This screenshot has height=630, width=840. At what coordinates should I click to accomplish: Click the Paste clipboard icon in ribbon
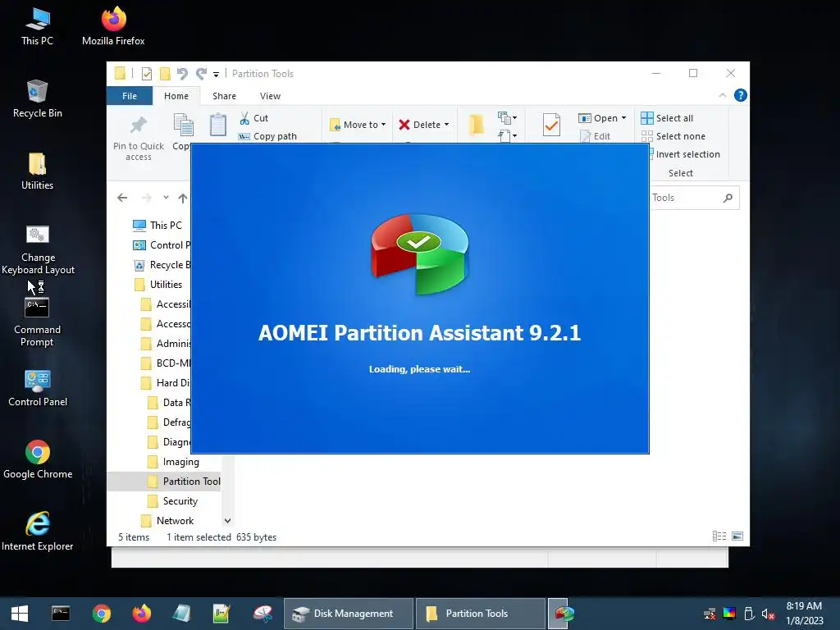click(x=217, y=126)
